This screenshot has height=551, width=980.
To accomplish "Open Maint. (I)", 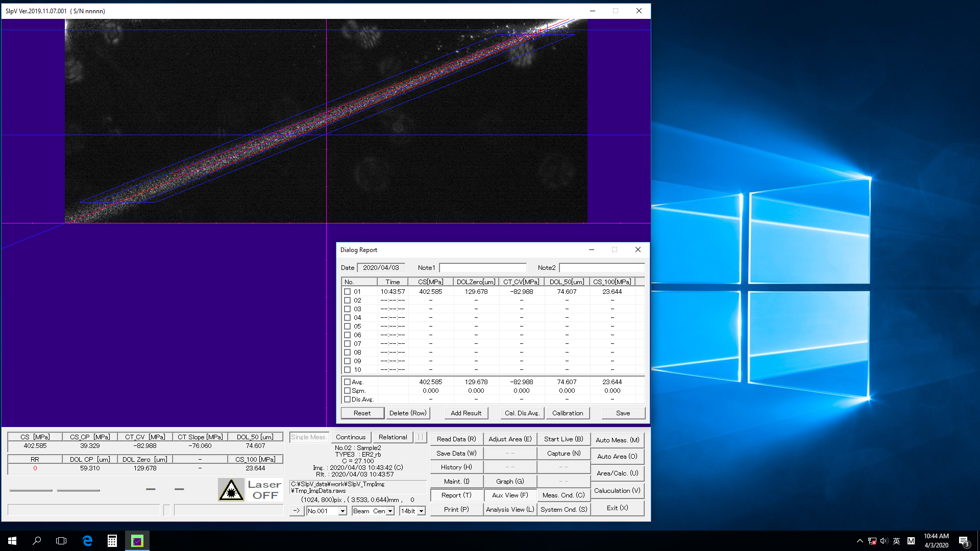I will tap(456, 482).
